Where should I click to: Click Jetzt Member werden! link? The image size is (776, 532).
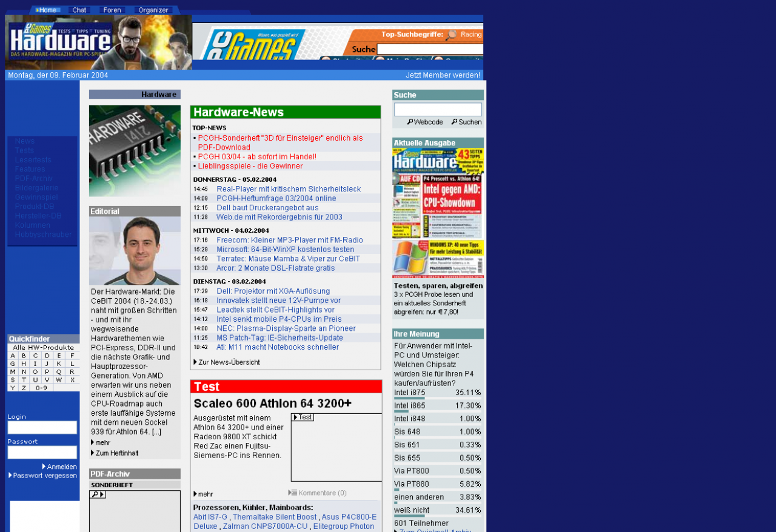443,75
